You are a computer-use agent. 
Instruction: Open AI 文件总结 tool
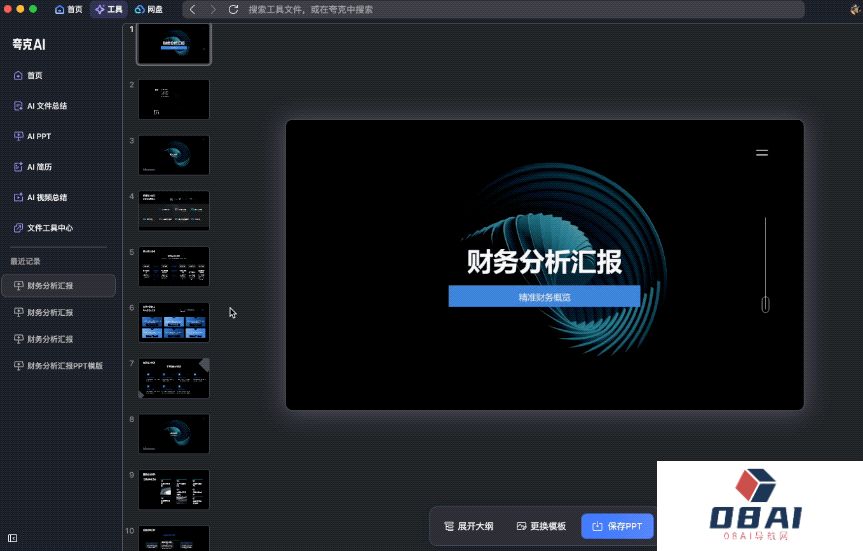[46, 106]
